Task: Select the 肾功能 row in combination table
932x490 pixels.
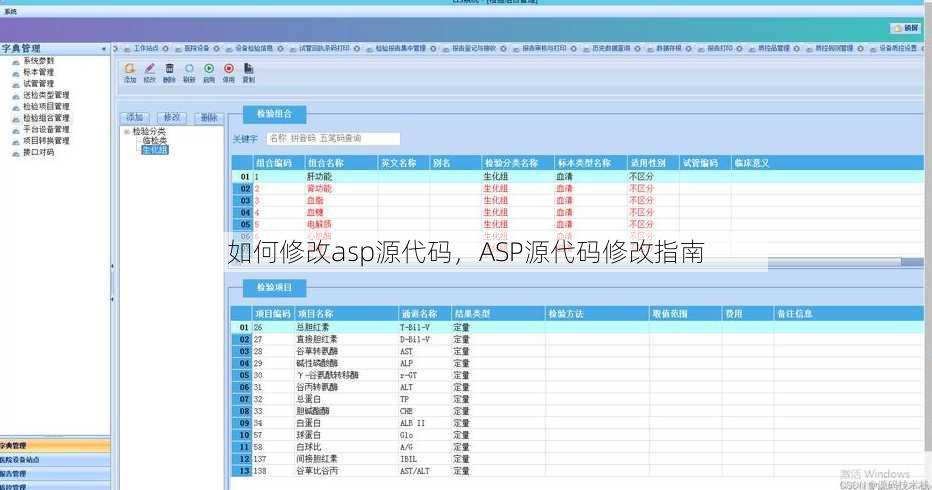Action: 577,189
